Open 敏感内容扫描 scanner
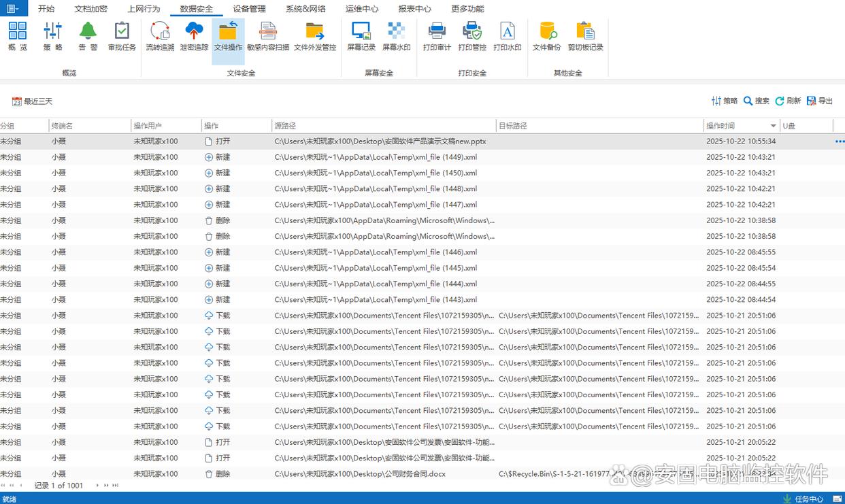Viewport: 845px width, 504px height. pyautogui.click(x=267, y=37)
